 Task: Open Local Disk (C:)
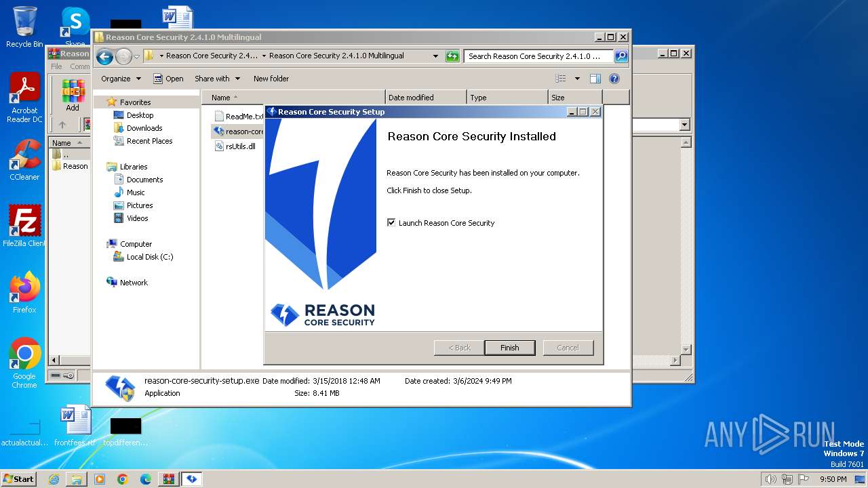[149, 257]
